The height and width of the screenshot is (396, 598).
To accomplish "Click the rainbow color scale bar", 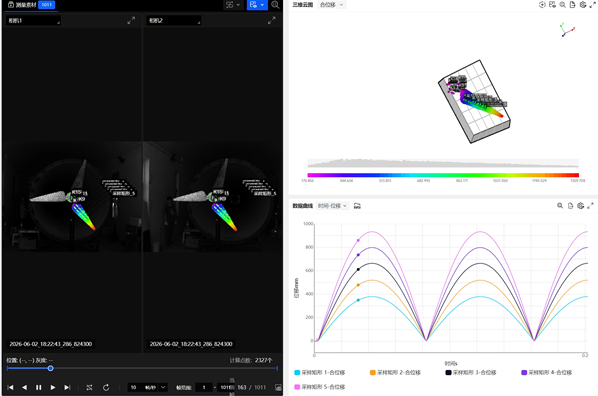I will click(x=443, y=175).
